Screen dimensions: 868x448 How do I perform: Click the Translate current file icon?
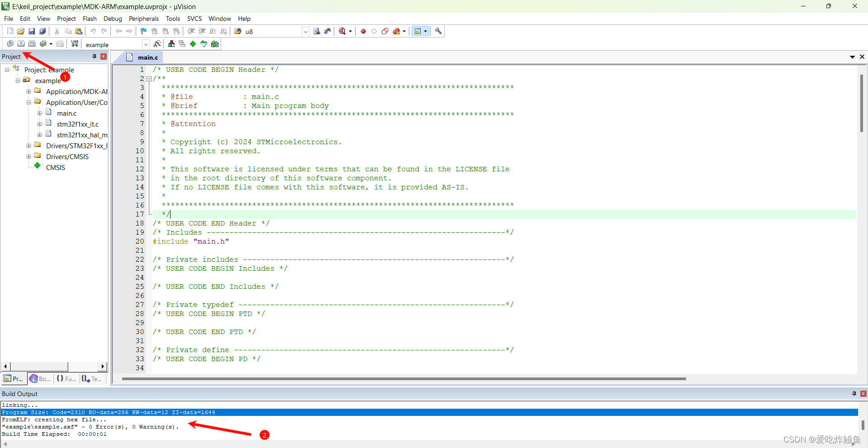[x=10, y=44]
